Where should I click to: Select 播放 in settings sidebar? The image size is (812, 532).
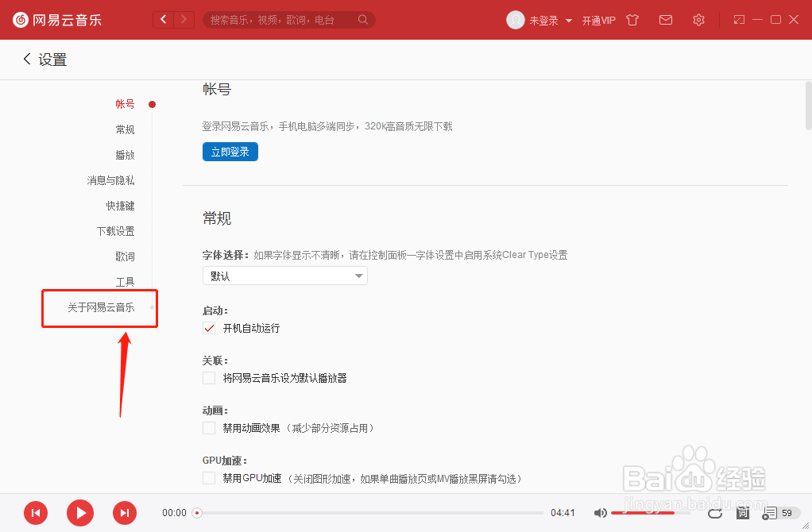pos(125,155)
